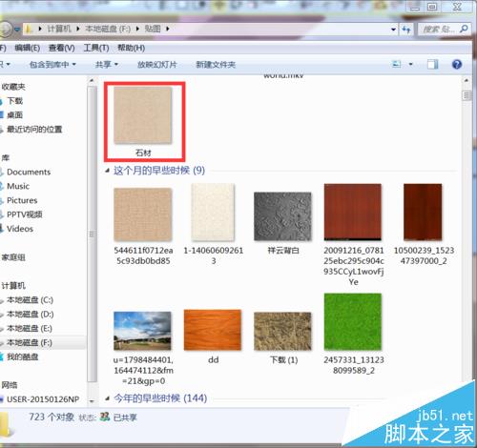
Task: Open 下载 in the favorites list
Action: tap(15, 101)
